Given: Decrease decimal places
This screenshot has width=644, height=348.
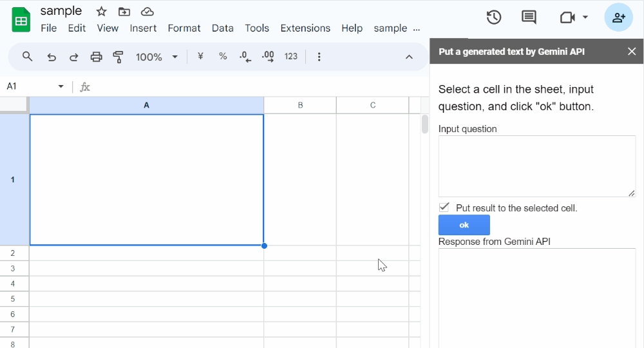Looking at the screenshot, I should (x=245, y=57).
